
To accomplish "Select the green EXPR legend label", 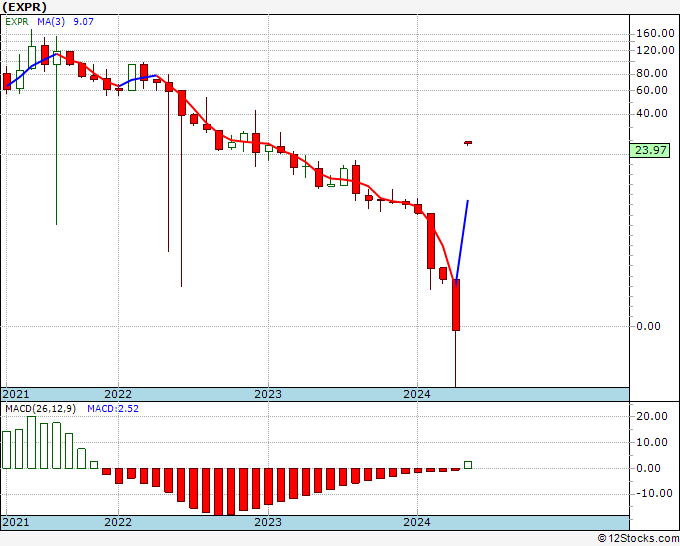I will point(17,22).
